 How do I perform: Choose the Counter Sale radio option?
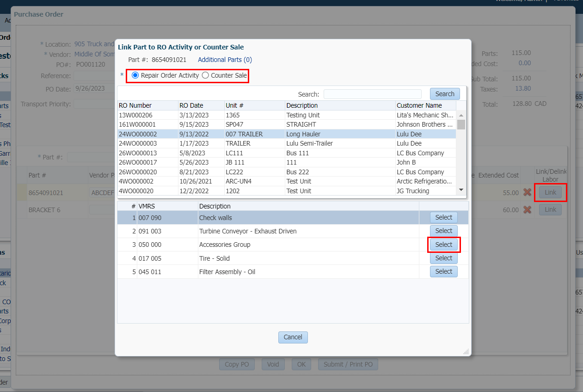[205, 75]
